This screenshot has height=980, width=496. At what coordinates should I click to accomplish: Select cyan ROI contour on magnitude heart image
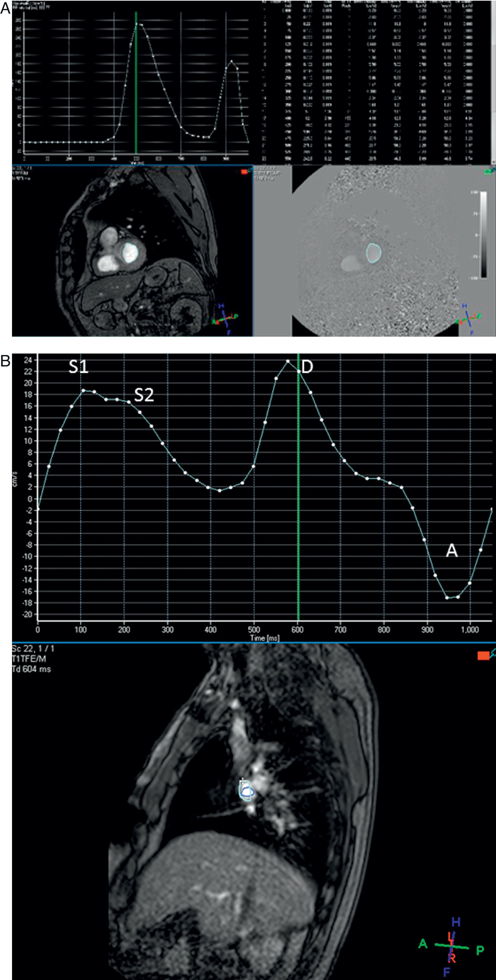click(130, 253)
